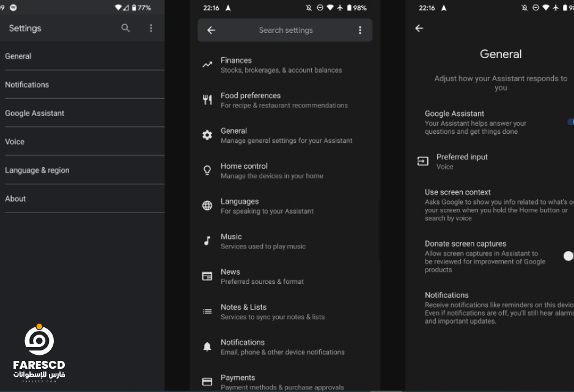Tap the location arrow icon above the Search settings bar
574x392 pixels.
coord(227,8)
